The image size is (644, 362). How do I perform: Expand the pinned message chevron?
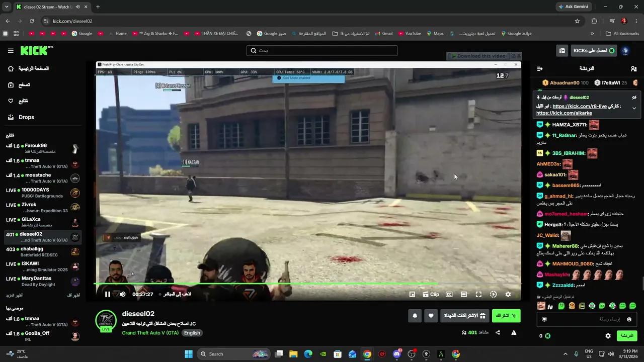click(634, 108)
